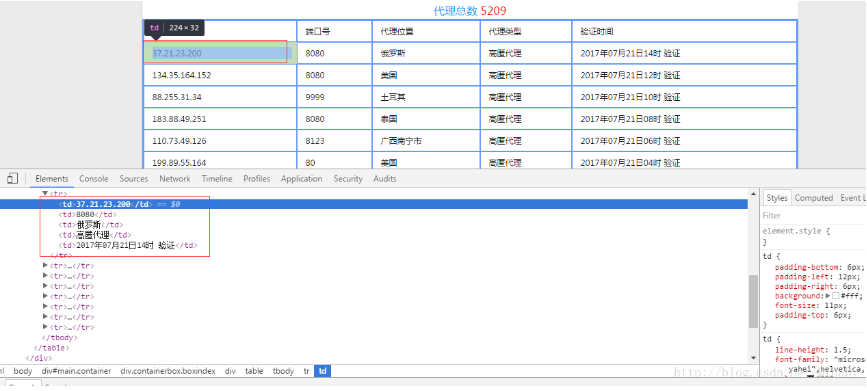Click the Elements panel scrollbar thumb

[753, 301]
